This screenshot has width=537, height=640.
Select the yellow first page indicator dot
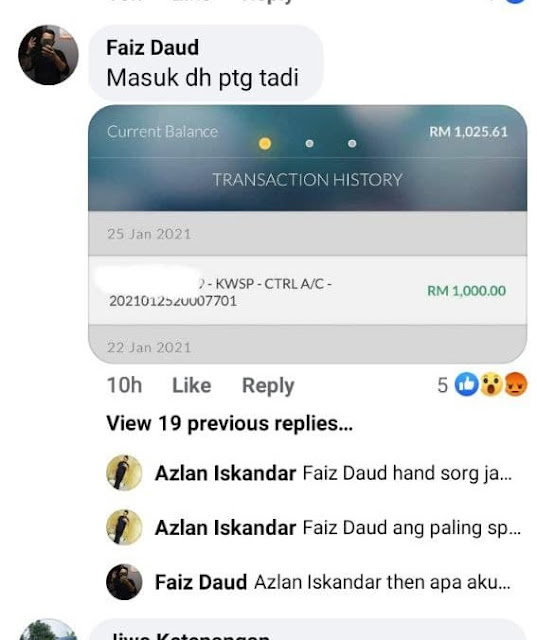point(265,144)
